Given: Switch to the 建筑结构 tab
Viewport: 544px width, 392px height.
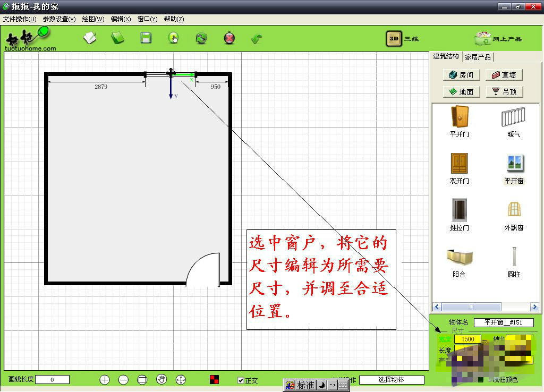Looking at the screenshot, I should [x=446, y=56].
